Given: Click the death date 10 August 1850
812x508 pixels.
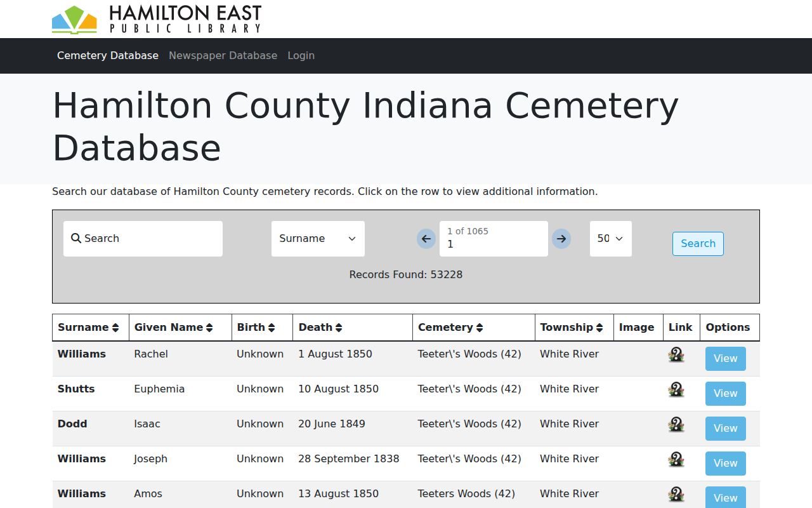Looking at the screenshot, I should (x=338, y=389).
